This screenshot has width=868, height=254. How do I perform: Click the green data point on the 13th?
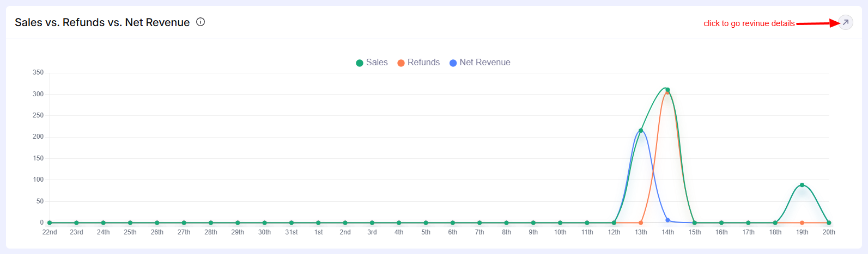click(x=641, y=131)
